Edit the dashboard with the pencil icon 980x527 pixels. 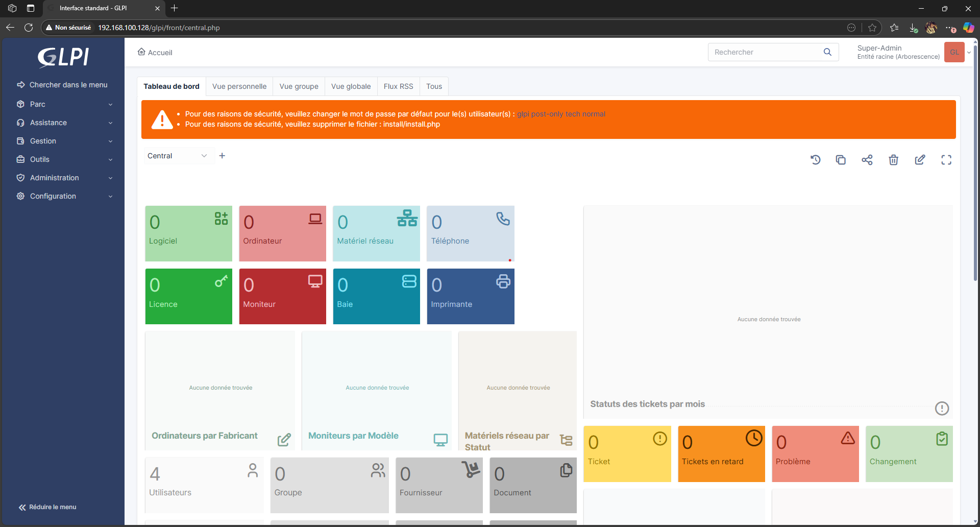coord(920,160)
